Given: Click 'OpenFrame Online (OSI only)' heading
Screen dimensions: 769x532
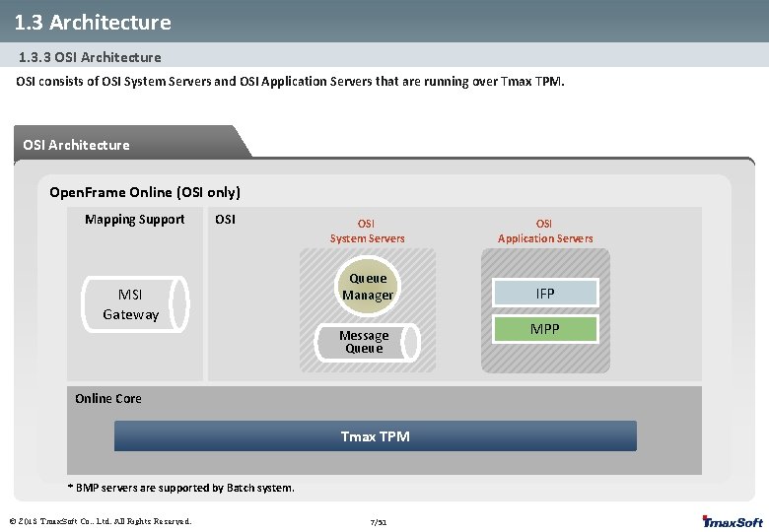Looking at the screenshot, I should click(145, 192).
